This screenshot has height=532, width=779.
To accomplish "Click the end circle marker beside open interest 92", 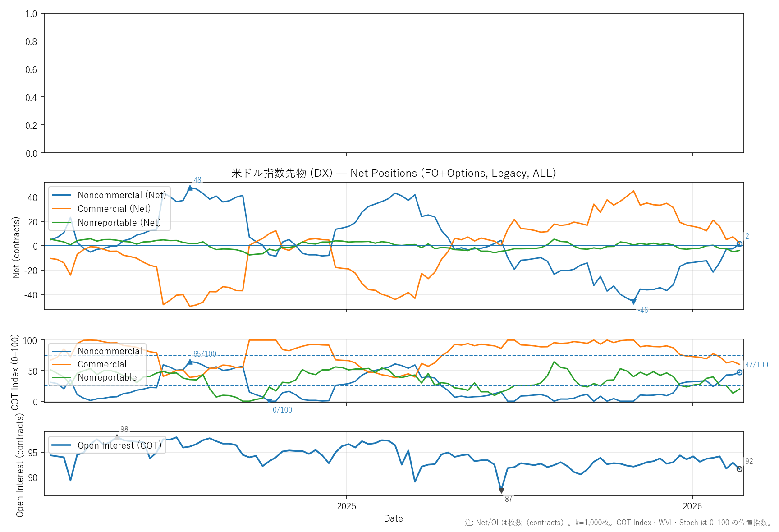I will [x=739, y=469].
